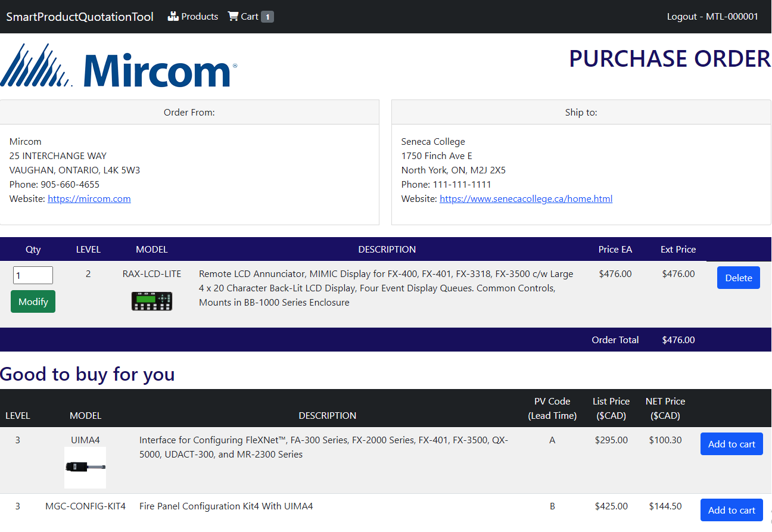The width and height of the screenshot is (772, 532).
Task: Click the quantity input field
Action: coord(33,275)
